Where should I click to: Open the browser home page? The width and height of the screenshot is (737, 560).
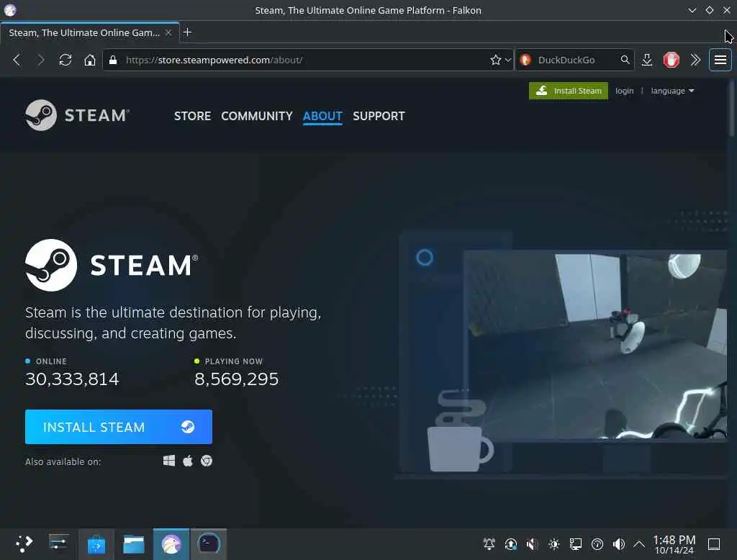(x=90, y=60)
